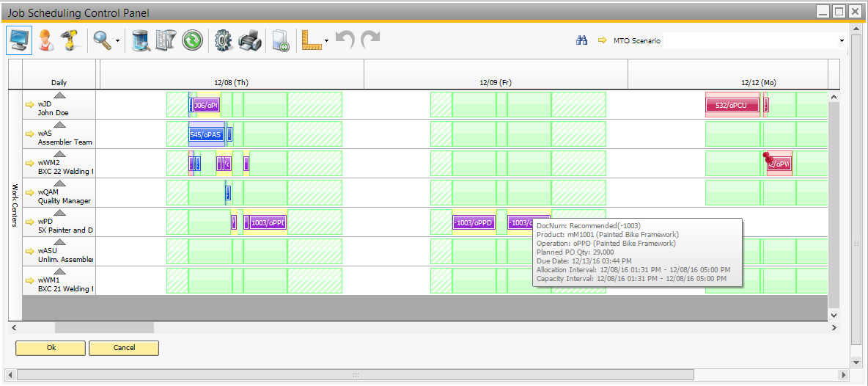This screenshot has width=868, height=386.
Task: Open settings with the gear icon
Action: 224,40
